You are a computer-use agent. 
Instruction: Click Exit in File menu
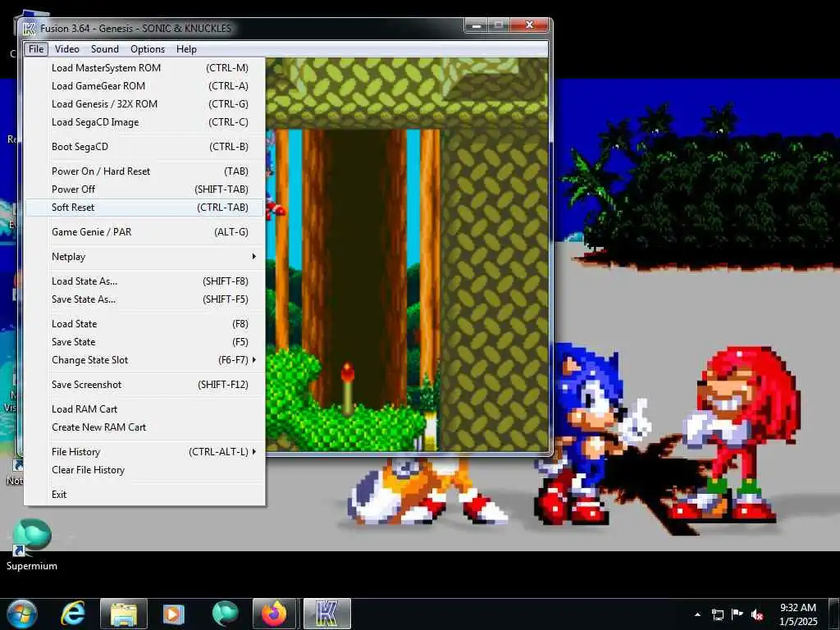coord(144,495)
